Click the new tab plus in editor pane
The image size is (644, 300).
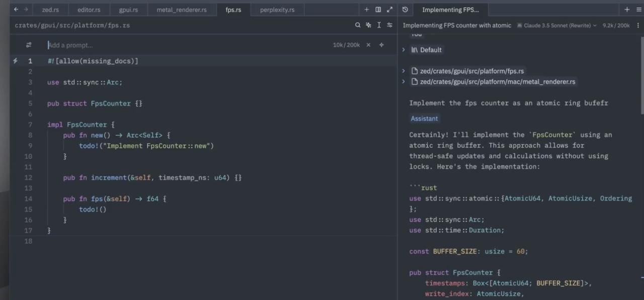(366, 10)
